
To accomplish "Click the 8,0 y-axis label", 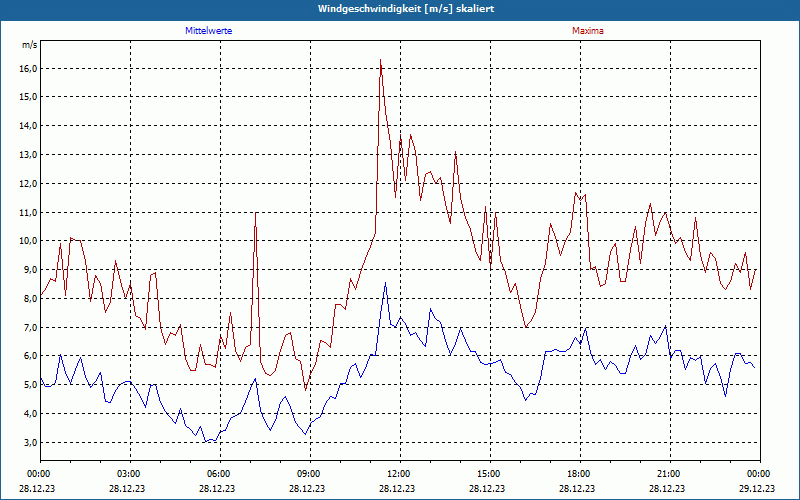I will (x=31, y=298).
